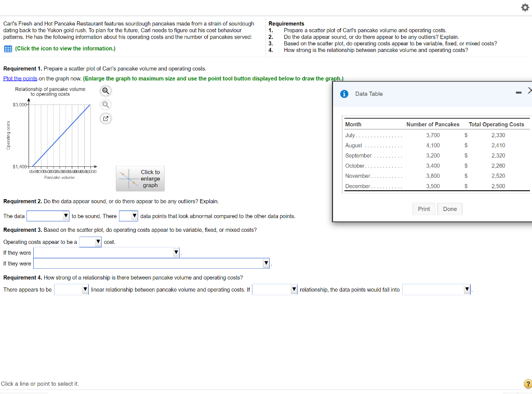Open 'The data' appear-sound dropdown

click(x=48, y=216)
